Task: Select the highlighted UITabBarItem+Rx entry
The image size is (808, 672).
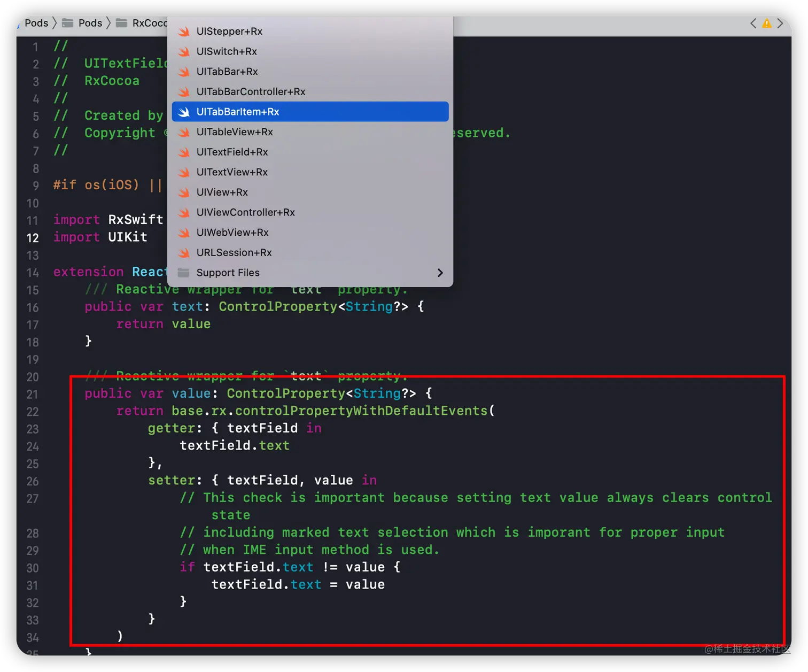Action: (x=310, y=112)
